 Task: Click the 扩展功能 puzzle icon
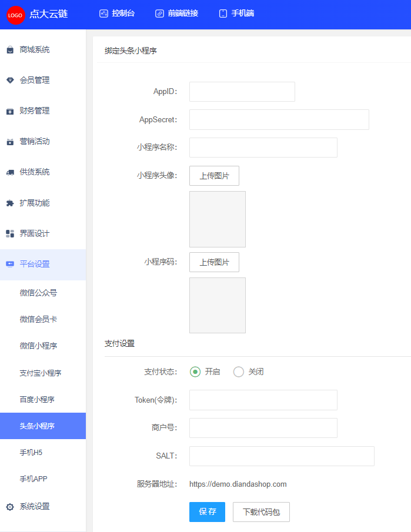[10, 203]
